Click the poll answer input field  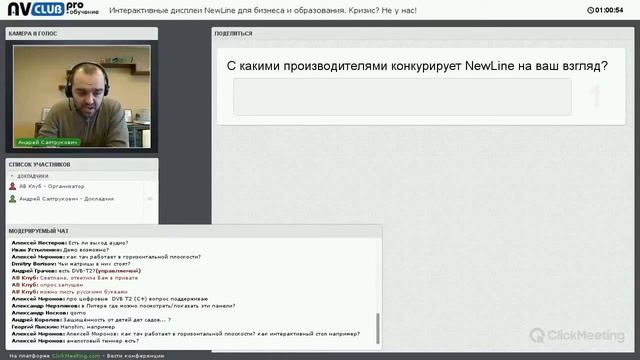[402, 97]
